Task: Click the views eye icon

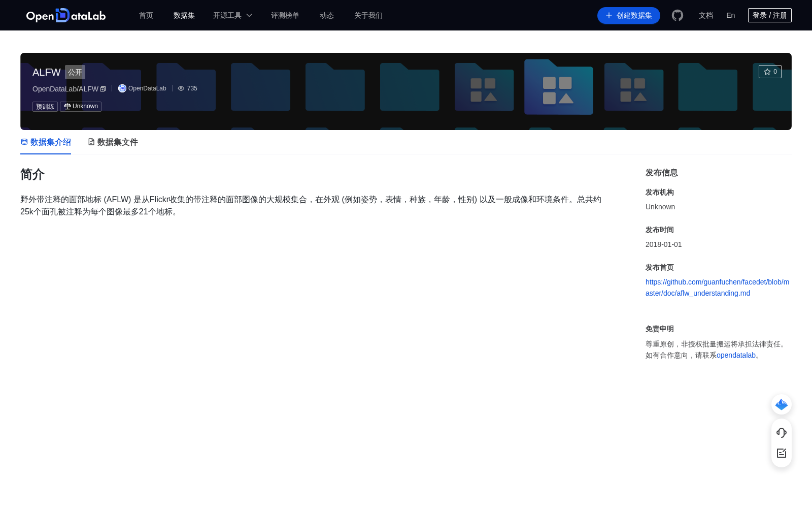Action: [x=181, y=88]
